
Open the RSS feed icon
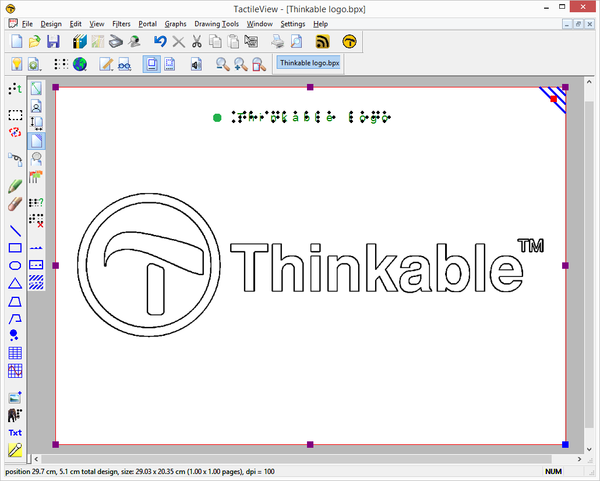tap(323, 41)
